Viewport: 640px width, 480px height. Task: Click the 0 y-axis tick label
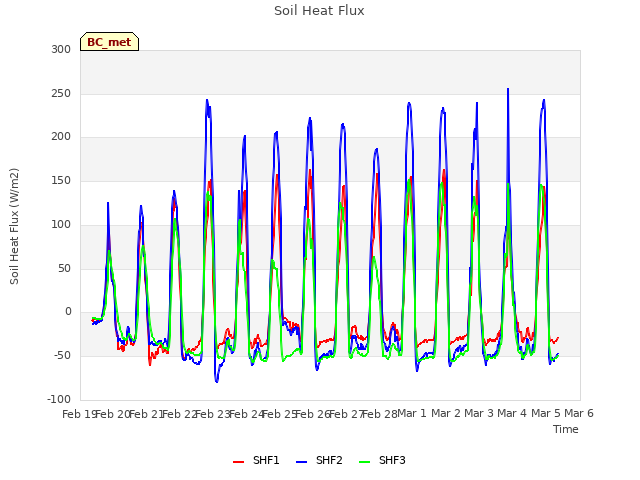68,312
